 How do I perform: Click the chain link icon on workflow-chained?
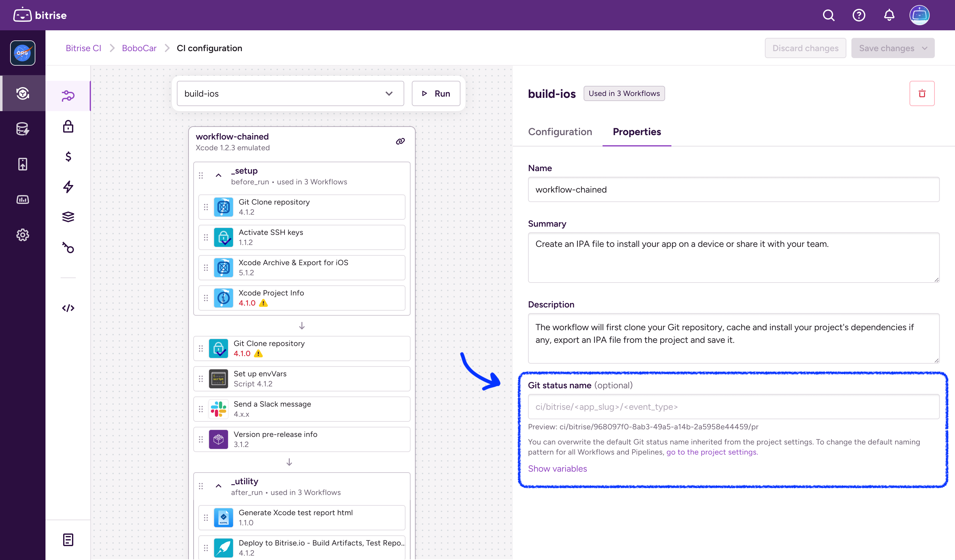(x=400, y=141)
